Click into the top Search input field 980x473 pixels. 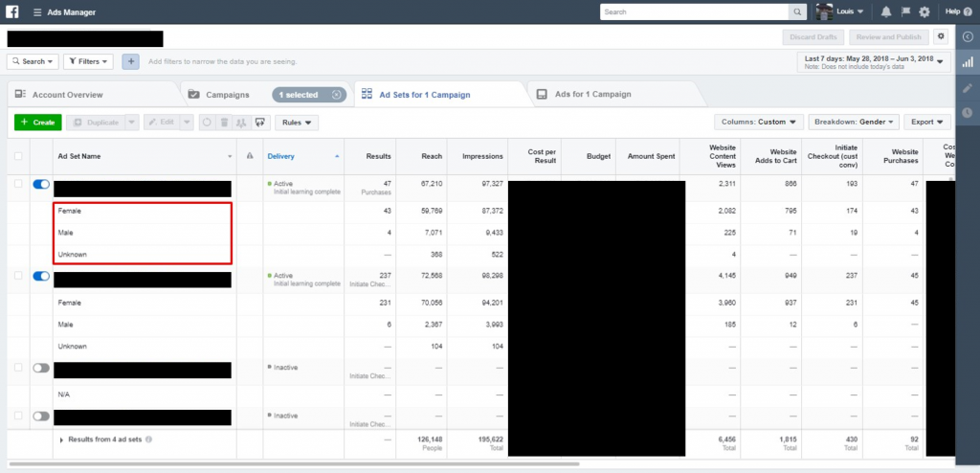tap(695, 11)
